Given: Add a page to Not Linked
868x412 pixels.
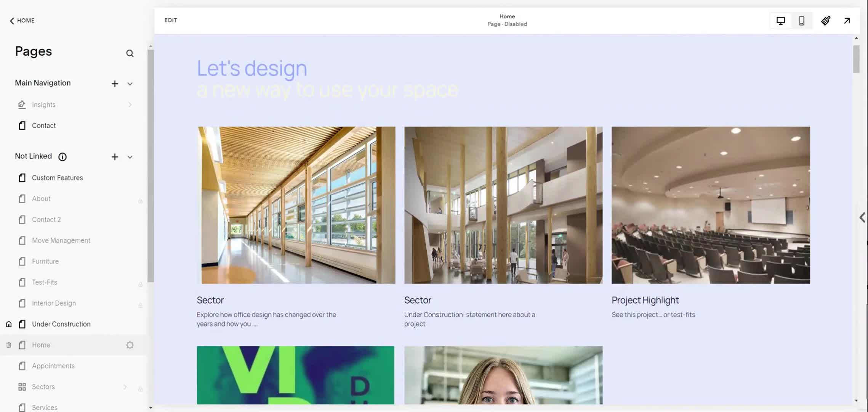Looking at the screenshot, I should [115, 157].
